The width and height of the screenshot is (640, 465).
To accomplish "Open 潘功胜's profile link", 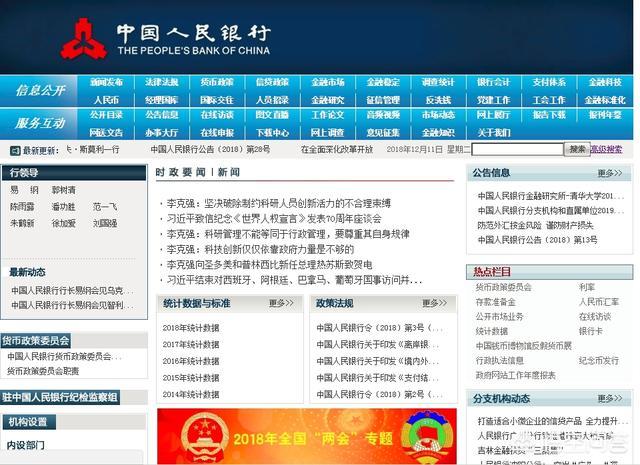I will click(x=63, y=207).
